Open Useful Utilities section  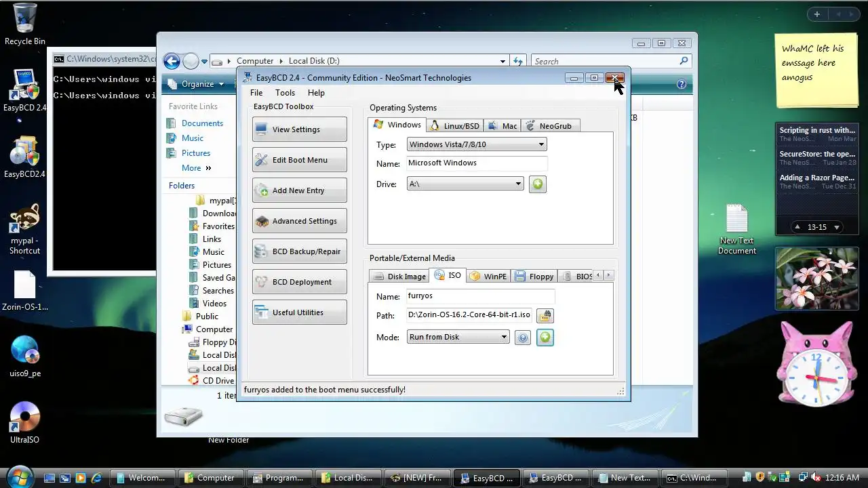click(x=299, y=312)
